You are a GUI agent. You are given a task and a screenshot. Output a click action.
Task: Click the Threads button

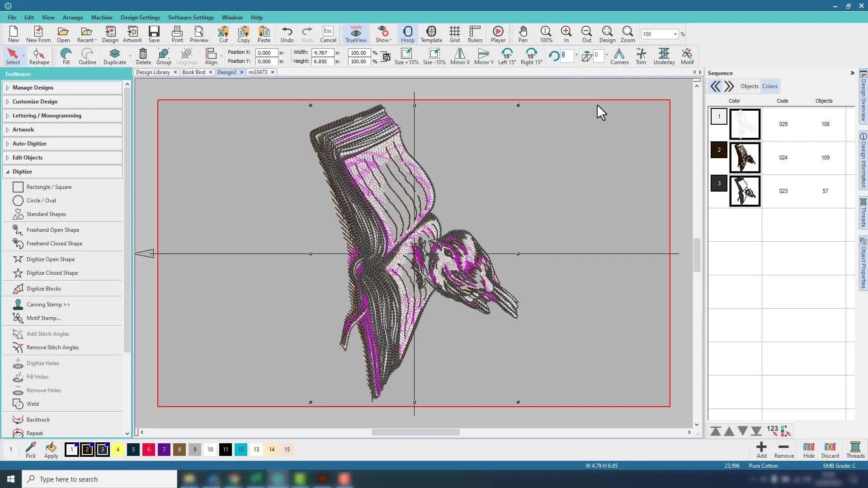(855, 450)
